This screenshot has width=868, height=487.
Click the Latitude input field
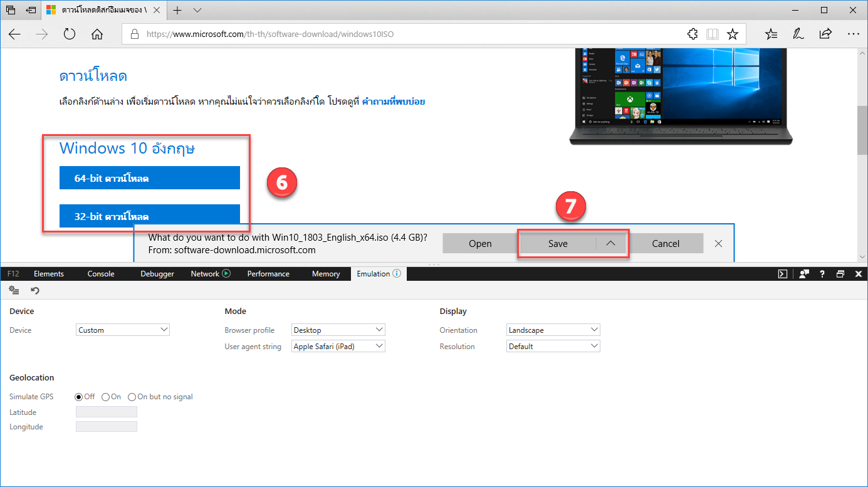click(x=107, y=412)
